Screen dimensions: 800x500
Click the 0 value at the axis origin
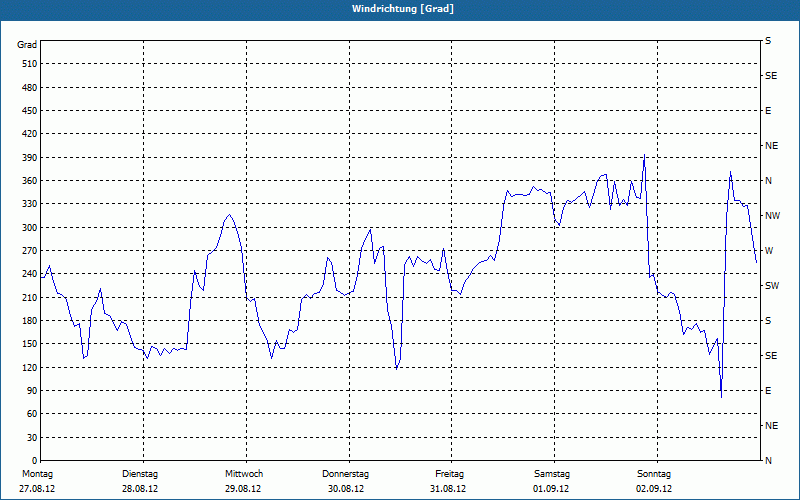point(35,461)
